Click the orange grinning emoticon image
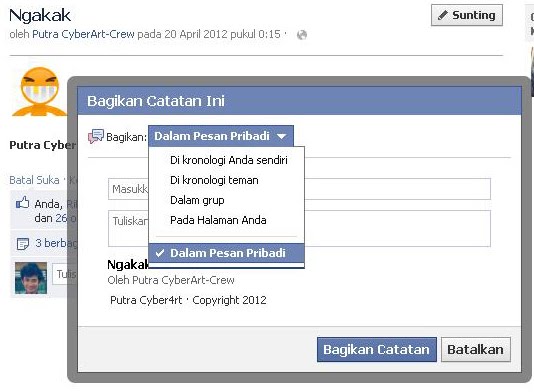This screenshot has height=392, width=534. pyautogui.click(x=40, y=92)
